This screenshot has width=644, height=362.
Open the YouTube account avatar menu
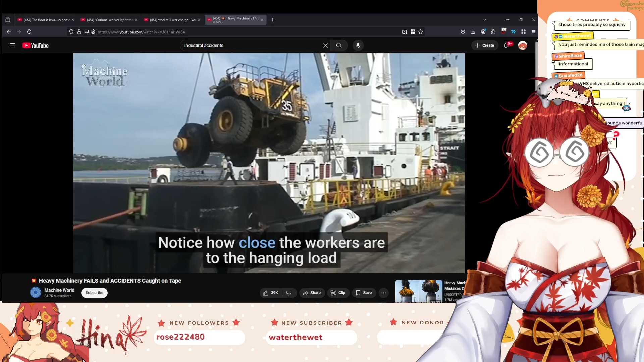click(523, 45)
